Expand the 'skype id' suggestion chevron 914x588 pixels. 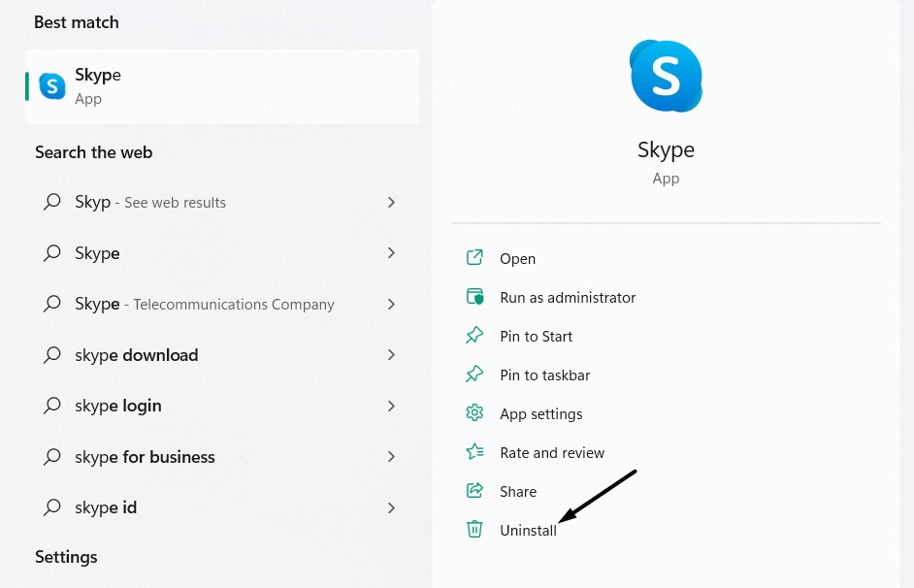point(391,507)
